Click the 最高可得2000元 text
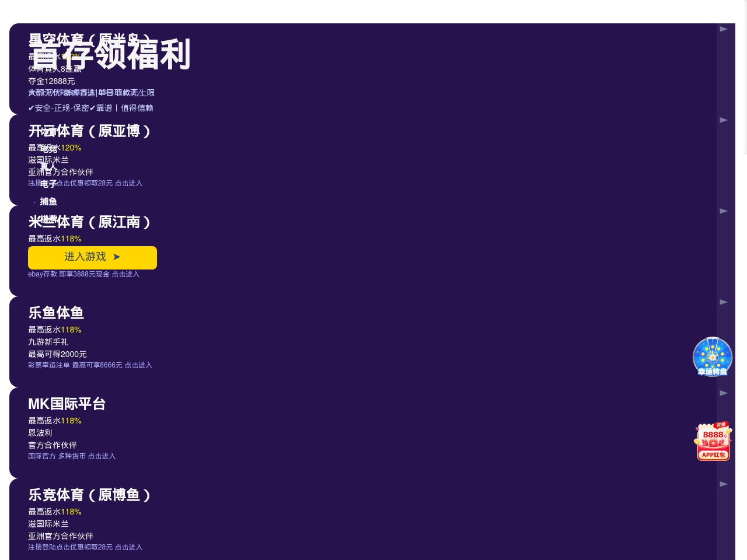This screenshot has height=560, width=747. (x=57, y=354)
